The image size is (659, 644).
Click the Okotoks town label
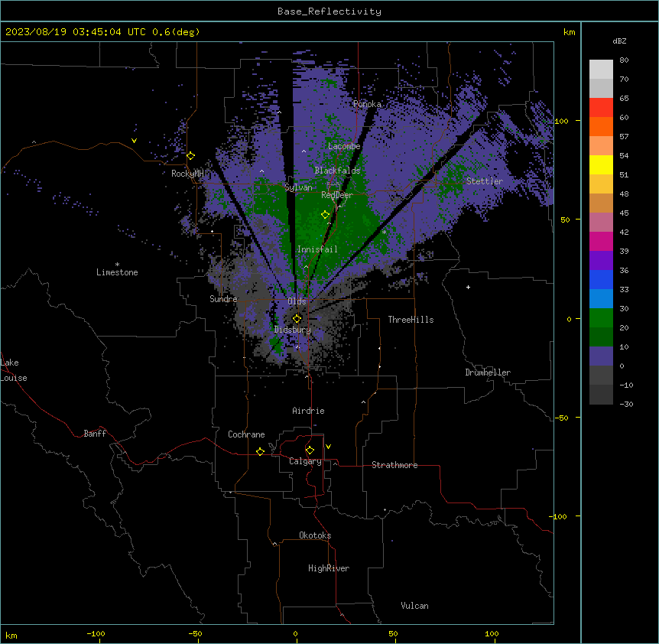point(315,535)
